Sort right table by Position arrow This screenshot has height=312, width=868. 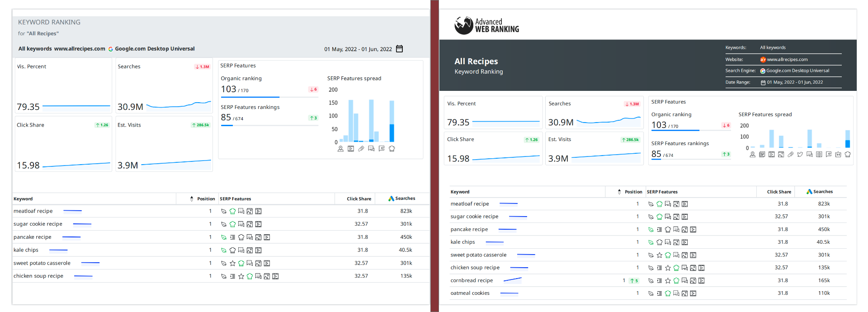(619, 192)
